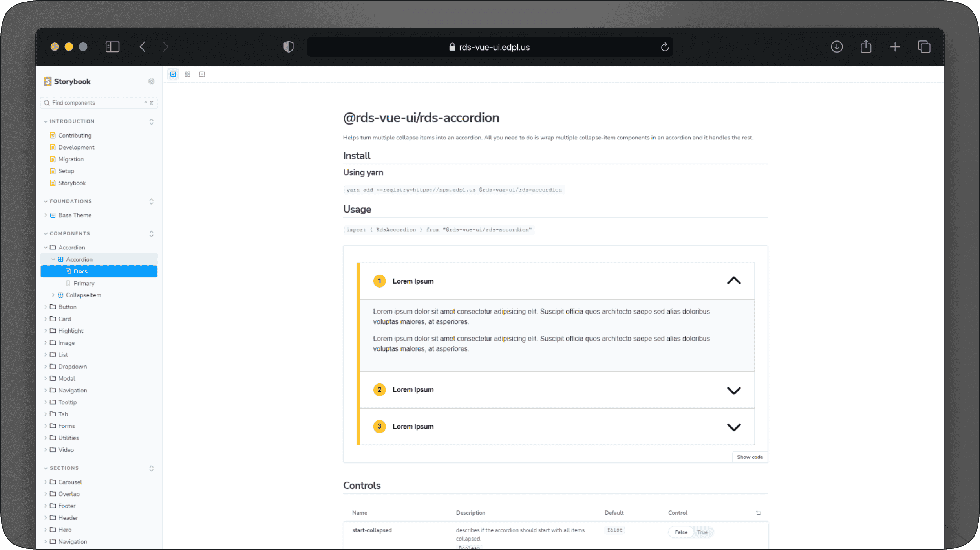Image resolution: width=980 pixels, height=550 pixels.
Task: Select the Accordion component under Accordion folder
Action: click(99, 259)
